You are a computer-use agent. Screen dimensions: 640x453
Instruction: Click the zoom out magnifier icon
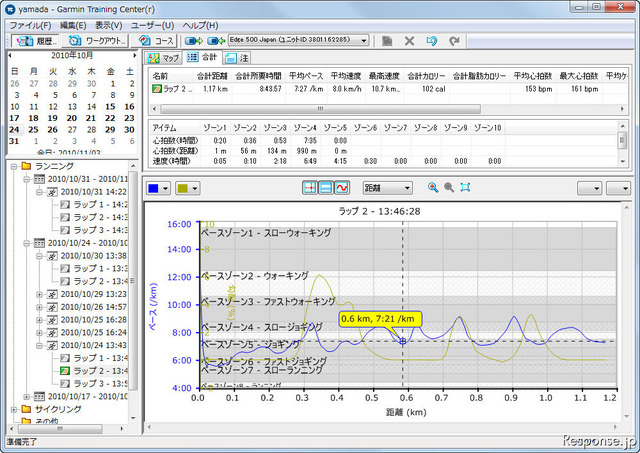(x=449, y=187)
